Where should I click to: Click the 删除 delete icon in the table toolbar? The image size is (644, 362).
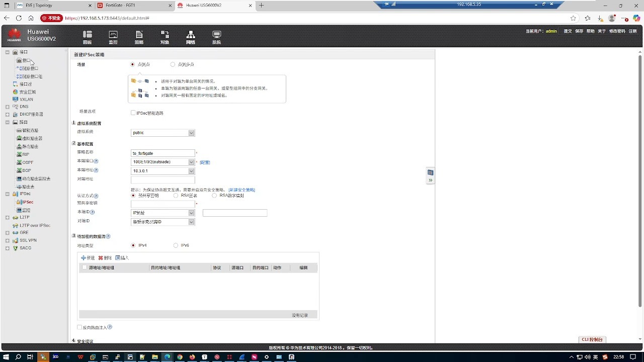coord(106,257)
